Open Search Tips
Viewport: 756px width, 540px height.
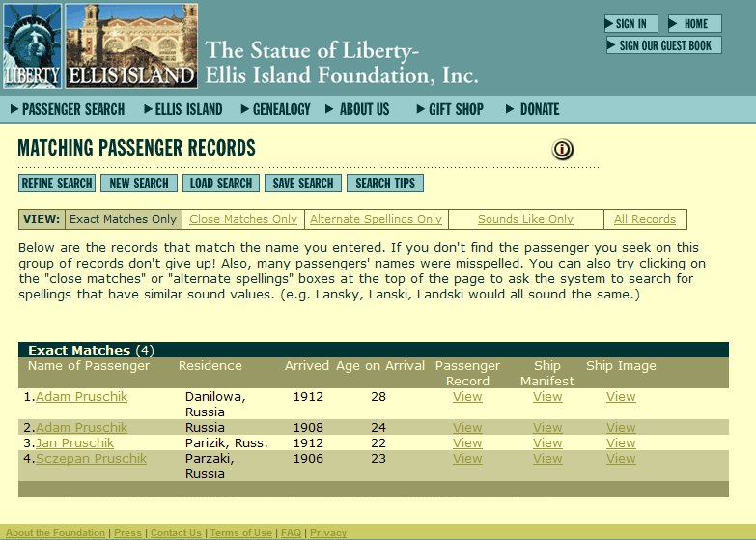click(x=385, y=184)
